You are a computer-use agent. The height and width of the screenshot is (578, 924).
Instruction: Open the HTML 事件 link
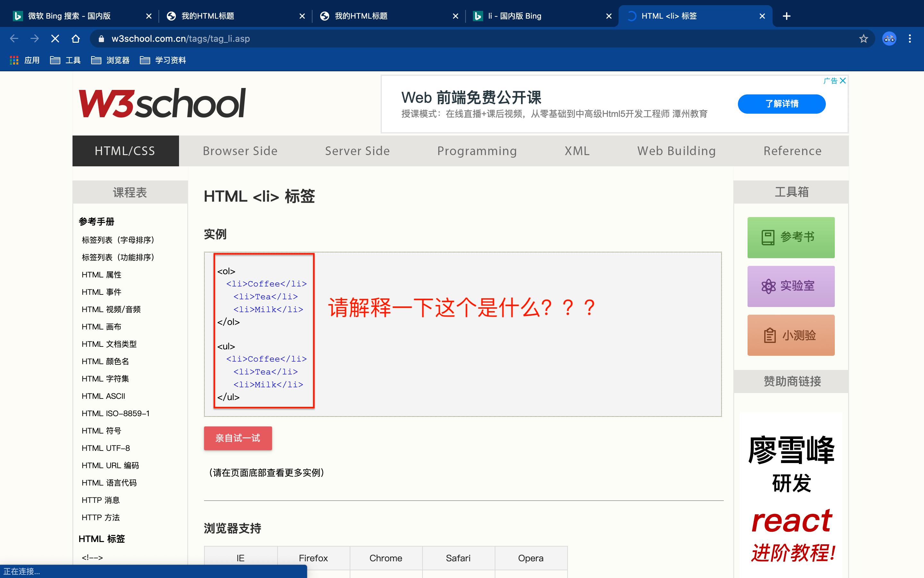pyautogui.click(x=102, y=292)
